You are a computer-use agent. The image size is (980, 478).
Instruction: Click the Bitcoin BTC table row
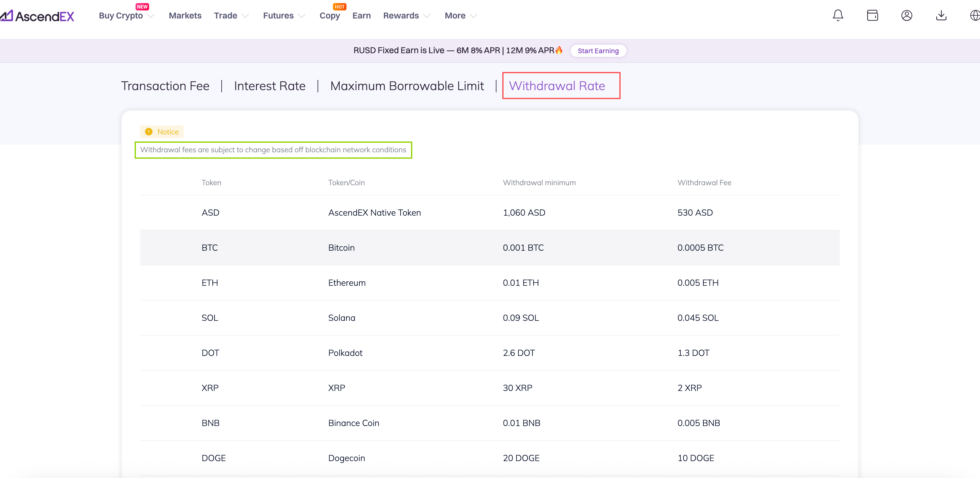click(490, 248)
